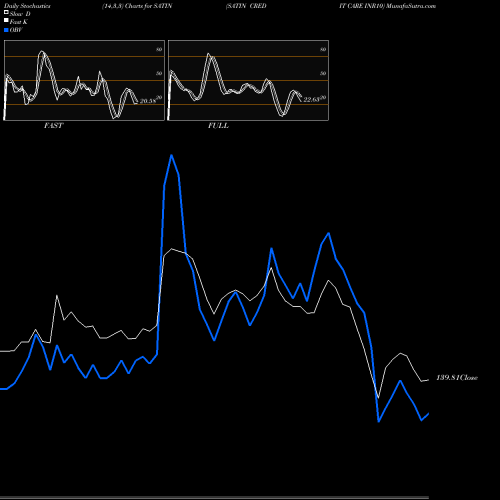The height and width of the screenshot is (500, 500).
Task: Click the 80 level label in FAST chart
Action: (x=159, y=49)
